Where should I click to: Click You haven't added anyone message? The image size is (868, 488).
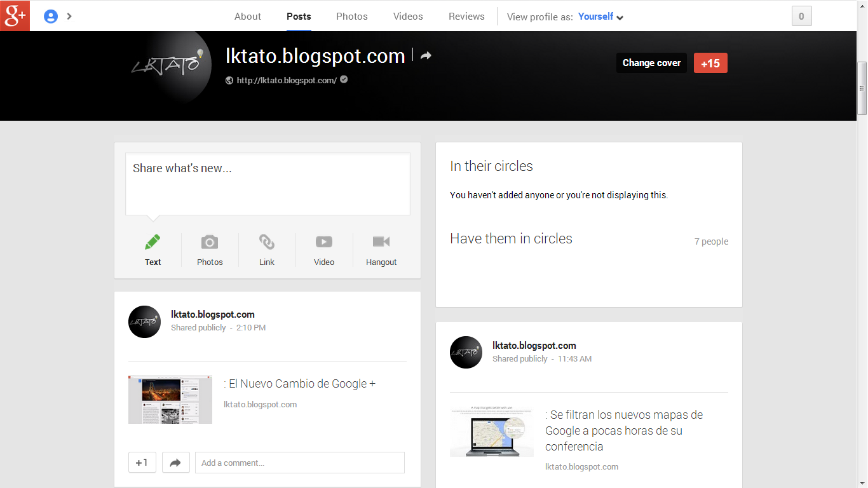pyautogui.click(x=559, y=195)
